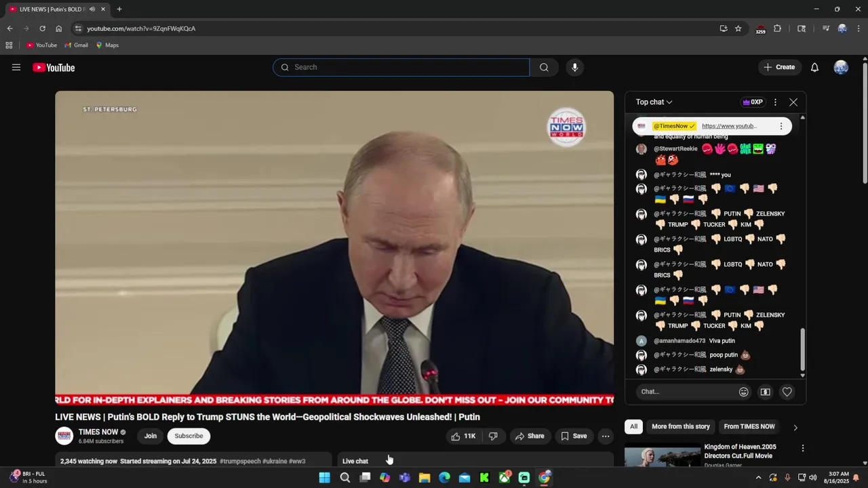Open the account avatar menu
The image size is (868, 488).
[841, 67]
